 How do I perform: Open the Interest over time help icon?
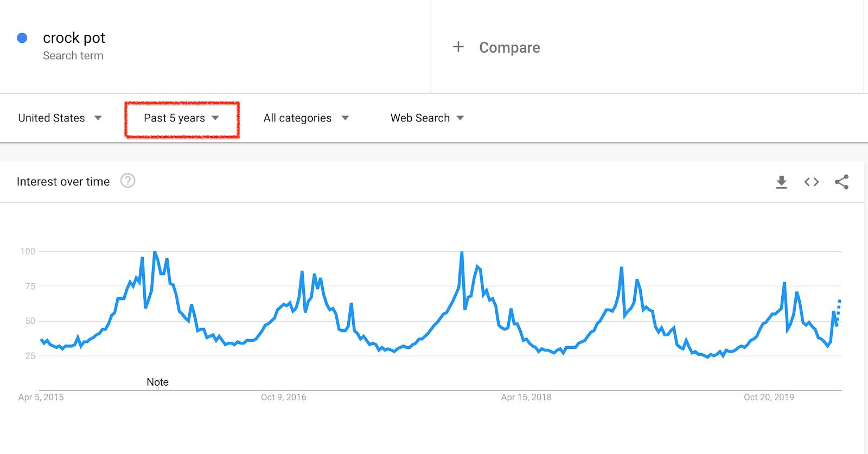coord(128,181)
